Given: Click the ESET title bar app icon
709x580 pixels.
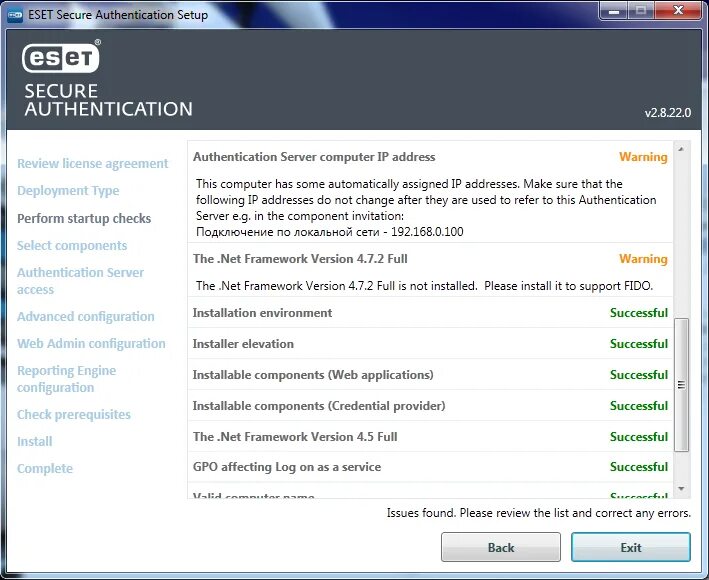Looking at the screenshot, I should click(x=15, y=15).
